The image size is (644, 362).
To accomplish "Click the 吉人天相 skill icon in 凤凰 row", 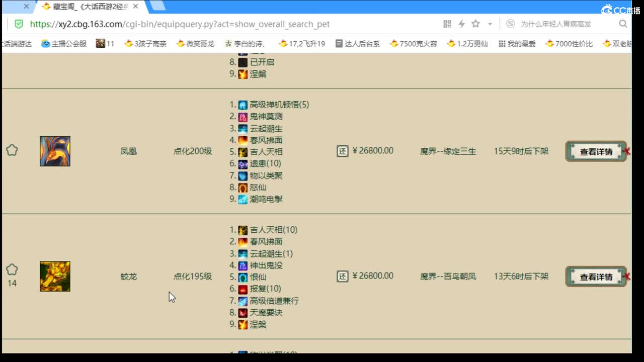I will [243, 152].
